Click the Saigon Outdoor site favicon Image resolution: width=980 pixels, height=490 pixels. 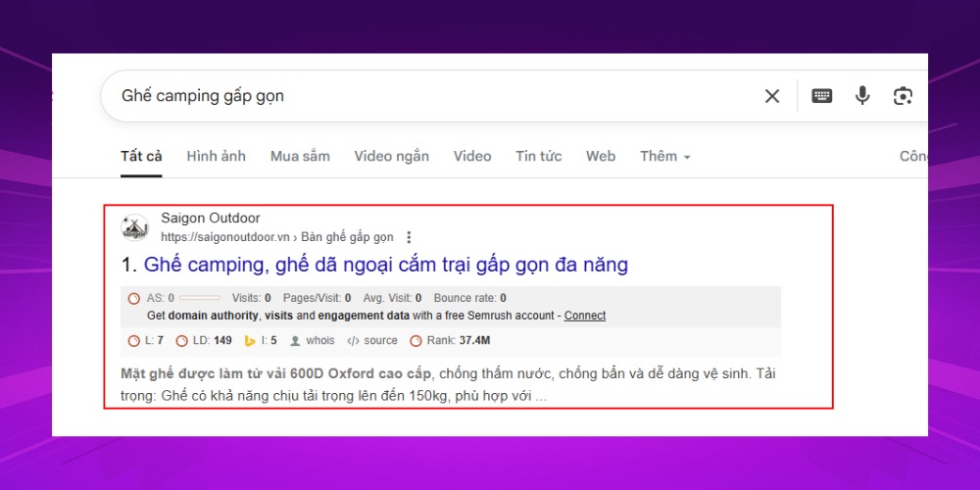[135, 228]
